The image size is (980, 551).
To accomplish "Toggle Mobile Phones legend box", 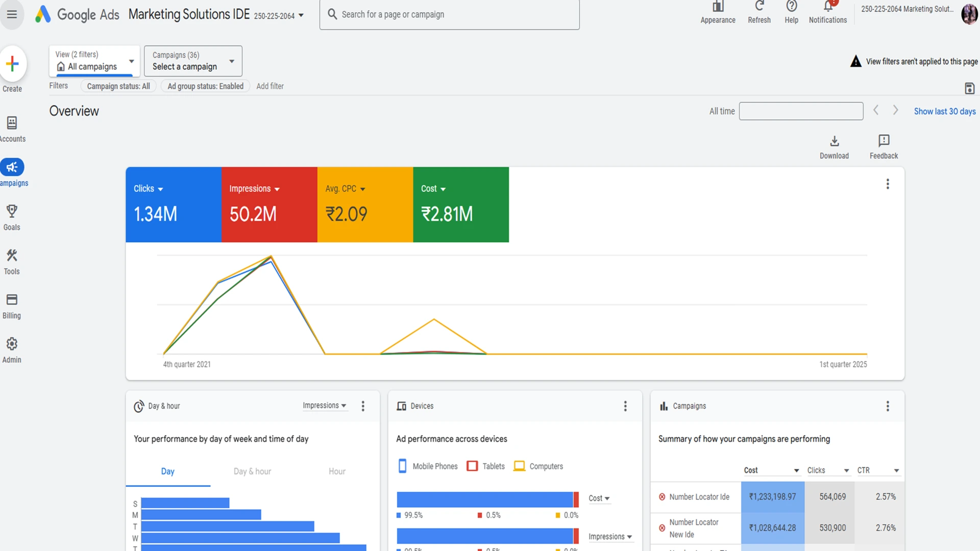I will point(402,466).
